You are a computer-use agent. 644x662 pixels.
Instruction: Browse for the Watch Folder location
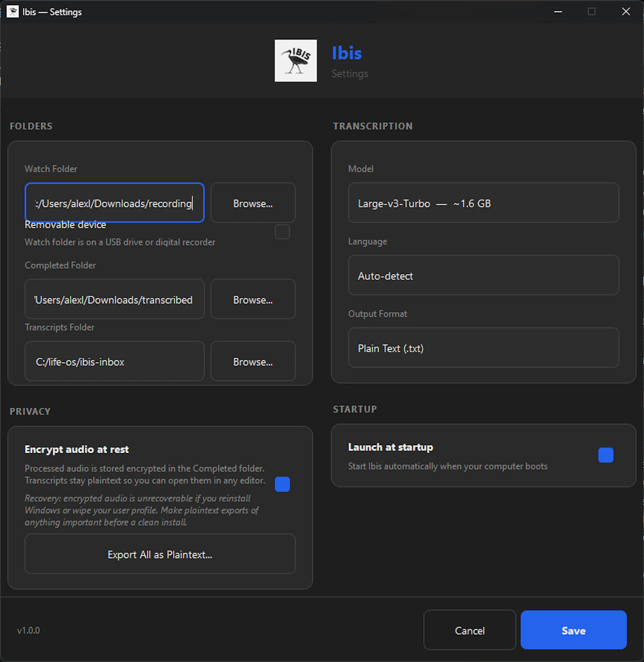coord(253,203)
